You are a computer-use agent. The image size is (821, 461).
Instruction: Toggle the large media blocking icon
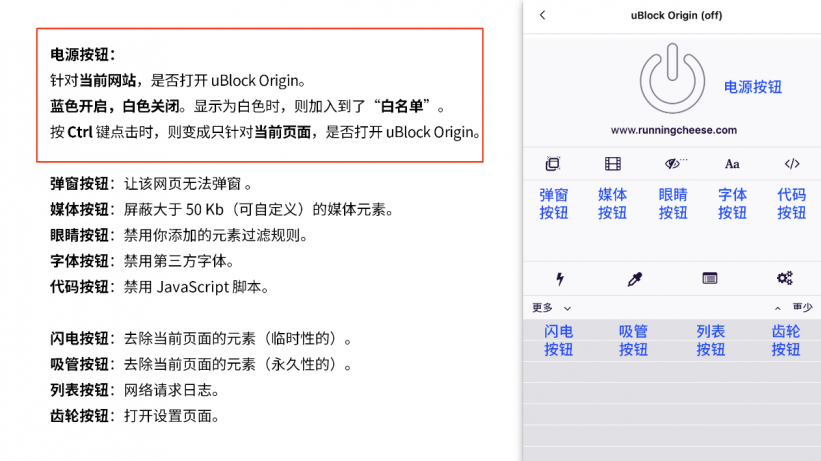tap(613, 164)
